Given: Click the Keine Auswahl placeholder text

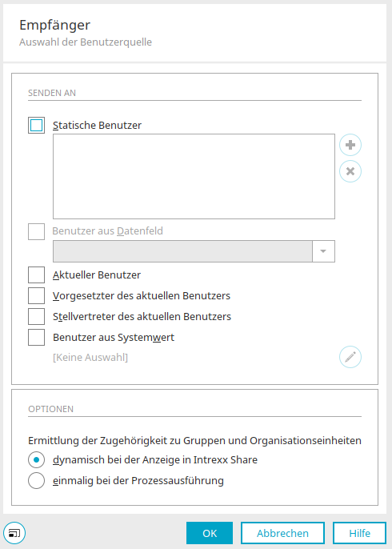Looking at the screenshot, I should click(x=90, y=358).
